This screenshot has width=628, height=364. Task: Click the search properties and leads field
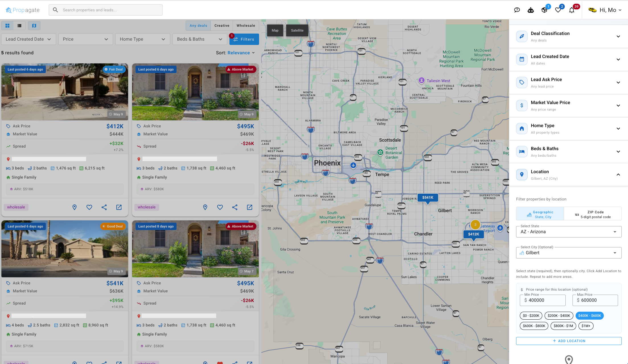[x=105, y=10]
